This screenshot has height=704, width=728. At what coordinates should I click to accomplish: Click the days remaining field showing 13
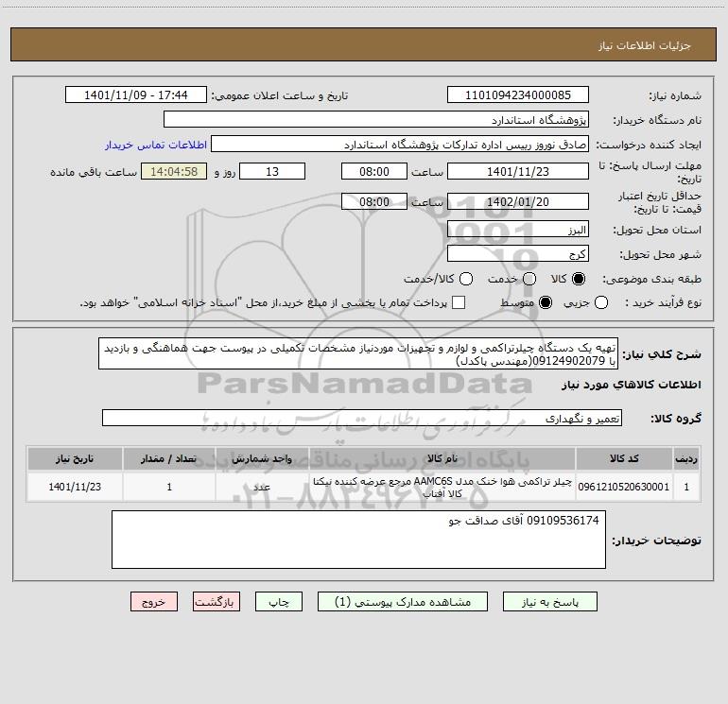tap(272, 171)
